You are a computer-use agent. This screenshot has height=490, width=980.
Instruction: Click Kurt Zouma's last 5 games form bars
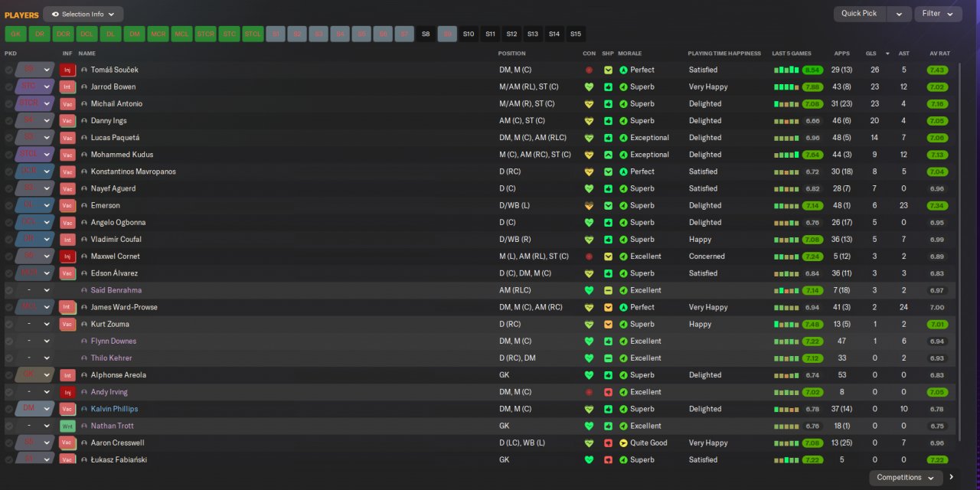[x=786, y=324]
